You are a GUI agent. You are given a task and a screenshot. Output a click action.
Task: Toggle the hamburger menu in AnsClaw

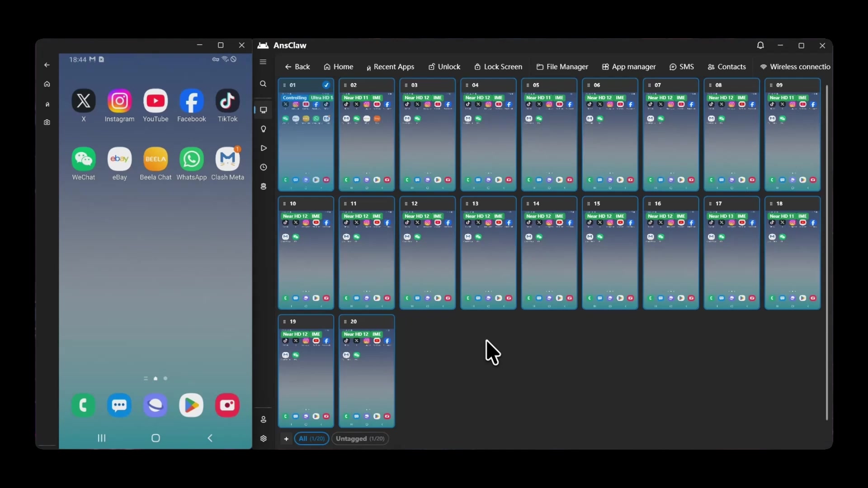263,62
